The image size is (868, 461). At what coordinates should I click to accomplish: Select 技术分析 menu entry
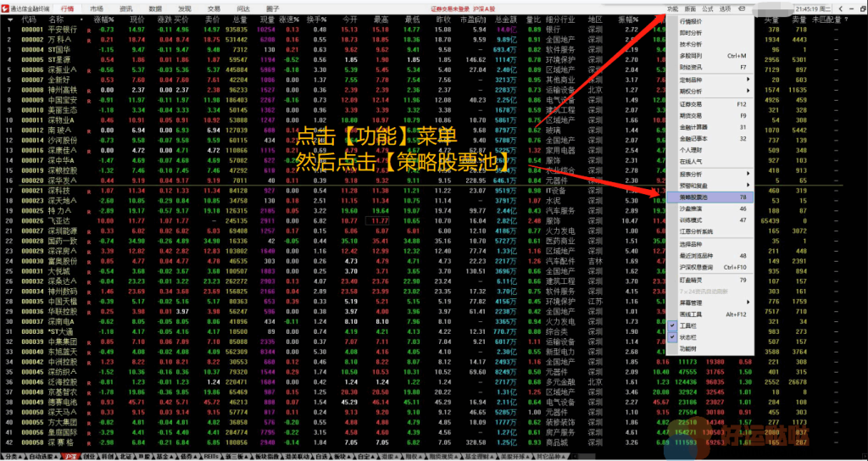(x=711, y=44)
